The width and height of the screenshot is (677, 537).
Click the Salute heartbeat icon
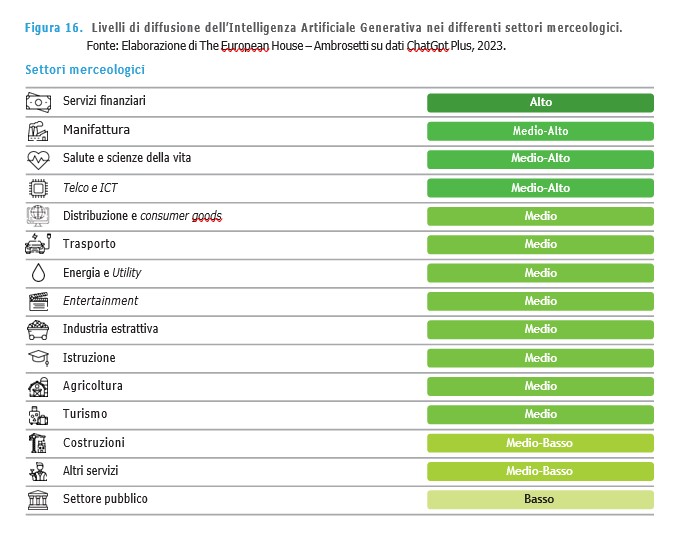(38, 159)
